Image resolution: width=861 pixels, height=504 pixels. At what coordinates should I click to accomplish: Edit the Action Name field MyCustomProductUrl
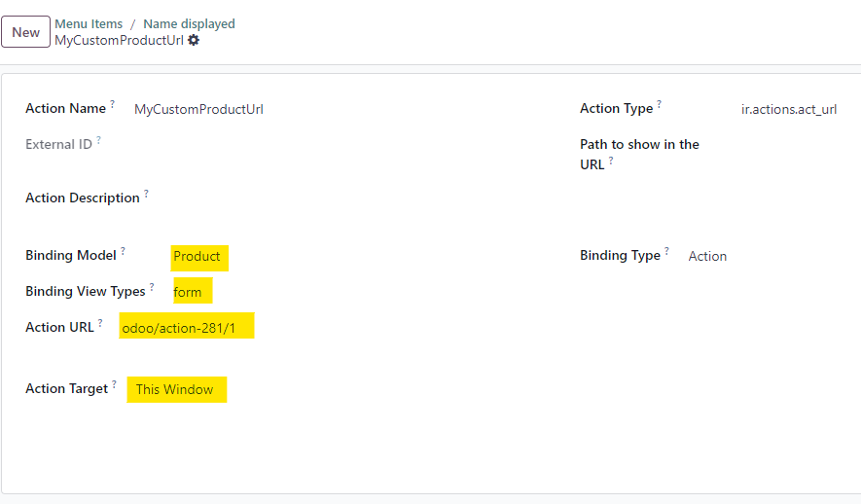tap(198, 109)
